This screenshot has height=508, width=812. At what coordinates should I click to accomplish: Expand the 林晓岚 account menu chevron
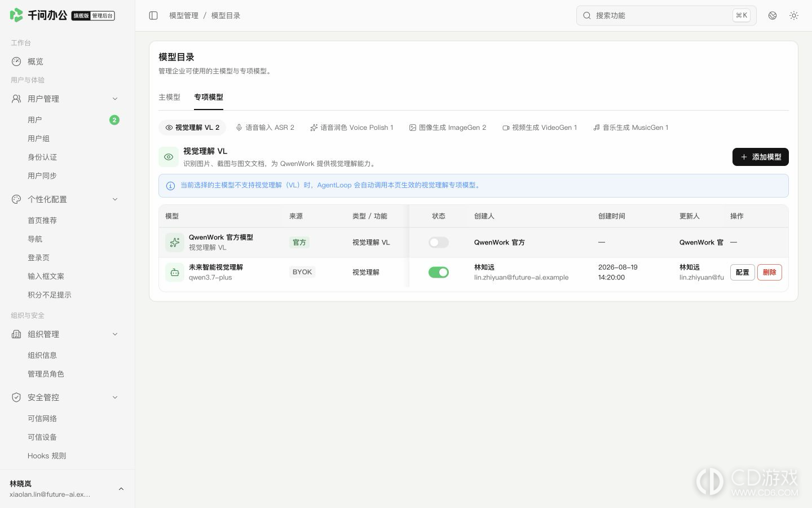121,489
